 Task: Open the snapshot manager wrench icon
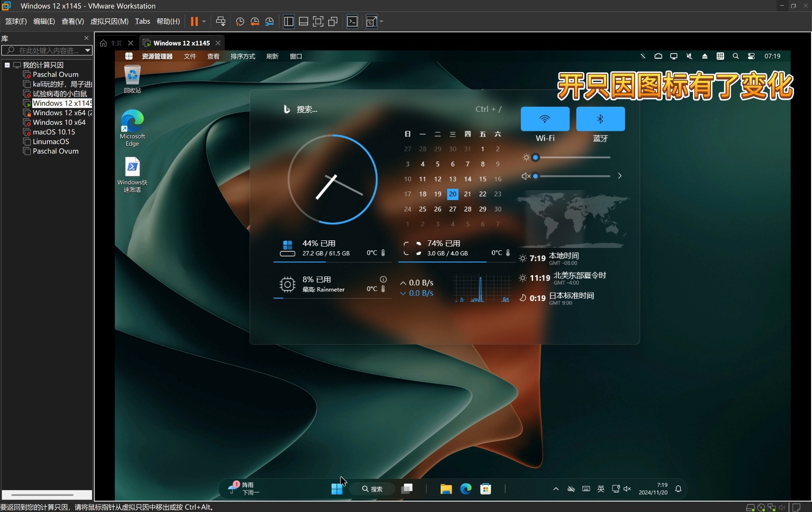(x=269, y=21)
